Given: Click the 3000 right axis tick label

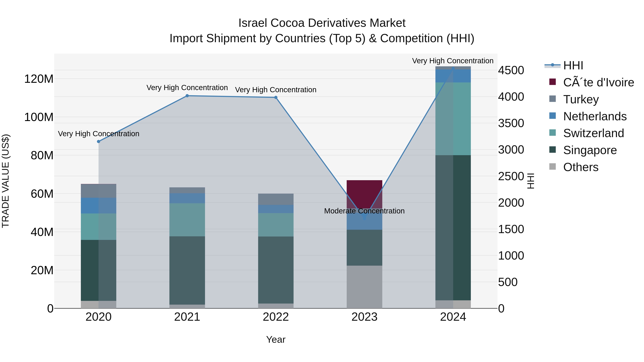Looking at the screenshot, I should (511, 150).
